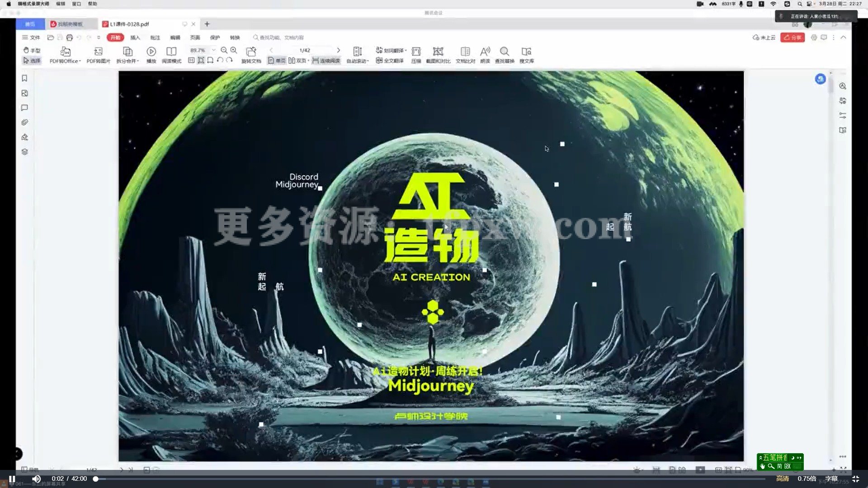Screen dimensions: 868x488
Task: Click the open folder icon in quick toolbar
Action: point(51,38)
